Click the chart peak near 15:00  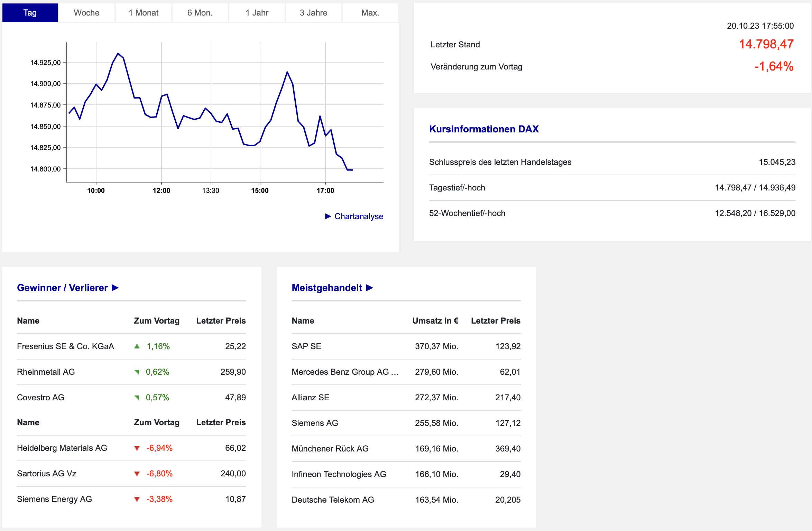pyautogui.click(x=287, y=72)
